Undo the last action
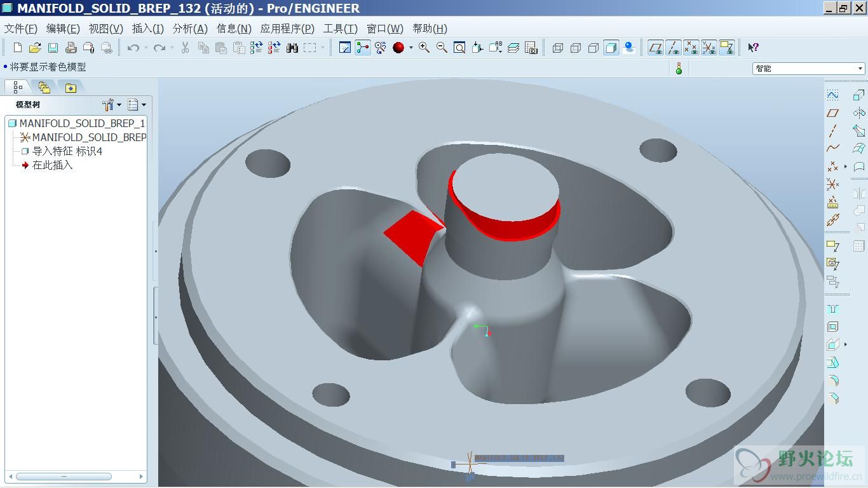This screenshot has height=488, width=868. pyautogui.click(x=133, y=48)
